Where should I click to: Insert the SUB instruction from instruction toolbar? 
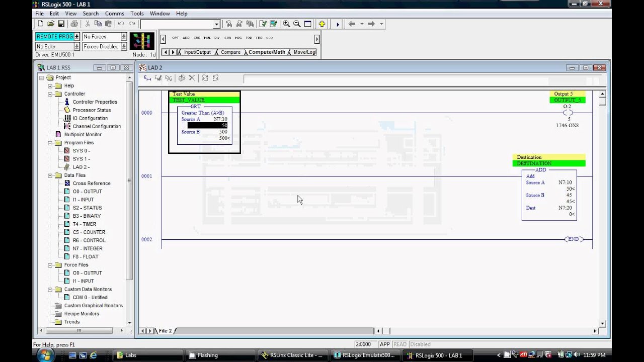[x=197, y=38]
